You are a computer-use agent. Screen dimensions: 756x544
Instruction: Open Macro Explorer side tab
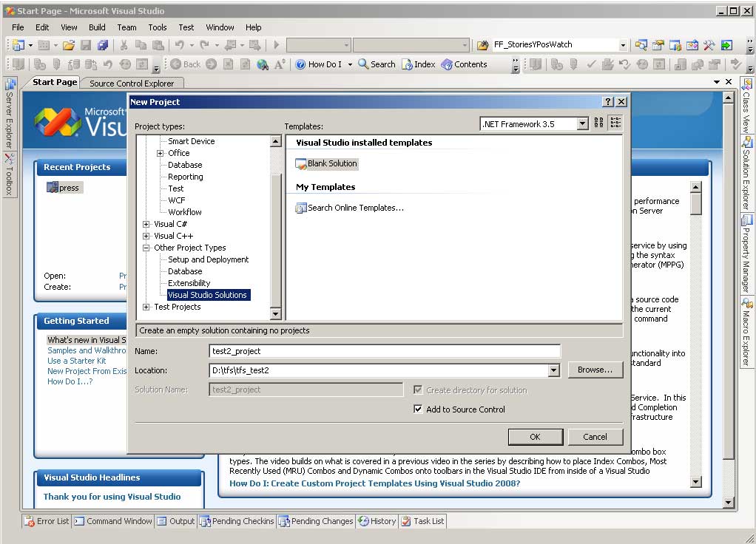(746, 332)
